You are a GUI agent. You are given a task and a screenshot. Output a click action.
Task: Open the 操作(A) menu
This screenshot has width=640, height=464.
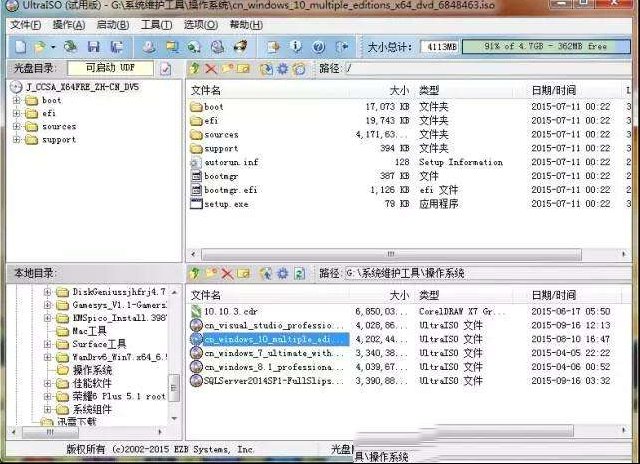pos(69,25)
